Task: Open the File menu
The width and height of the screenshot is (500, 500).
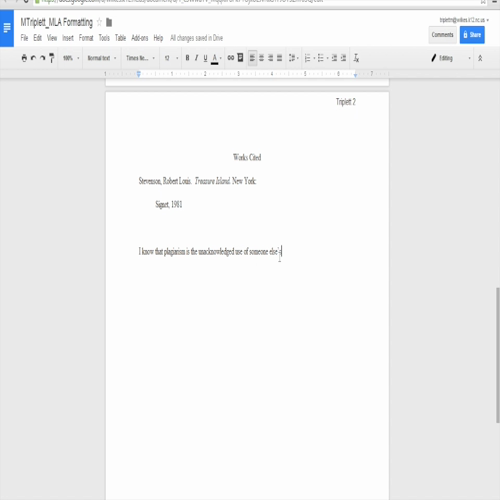Action: click(24, 38)
